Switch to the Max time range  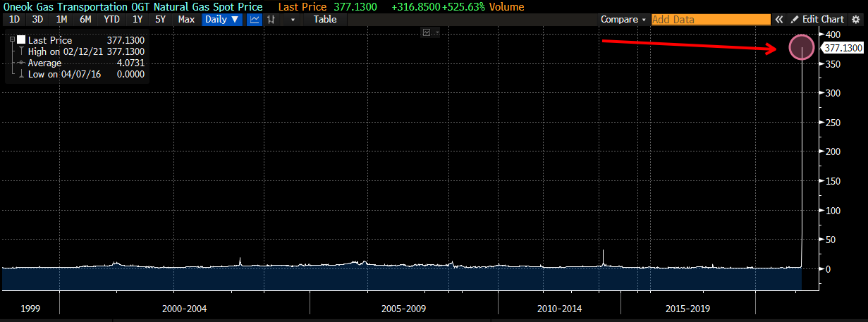coord(186,20)
